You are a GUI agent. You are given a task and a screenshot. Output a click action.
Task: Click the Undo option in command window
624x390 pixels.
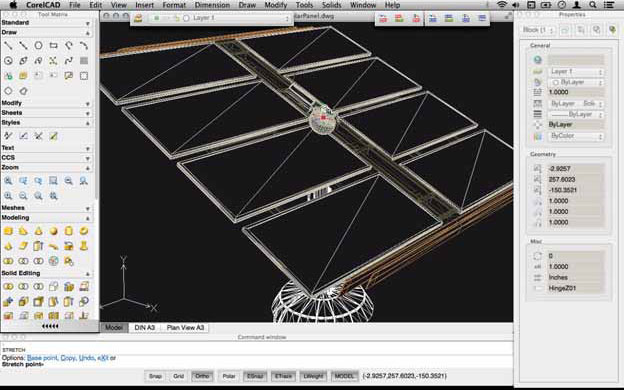coord(86,358)
